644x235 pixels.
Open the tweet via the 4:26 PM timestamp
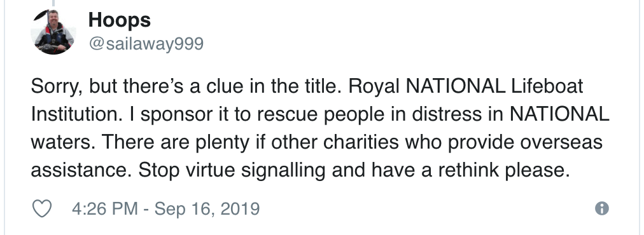coord(105,209)
